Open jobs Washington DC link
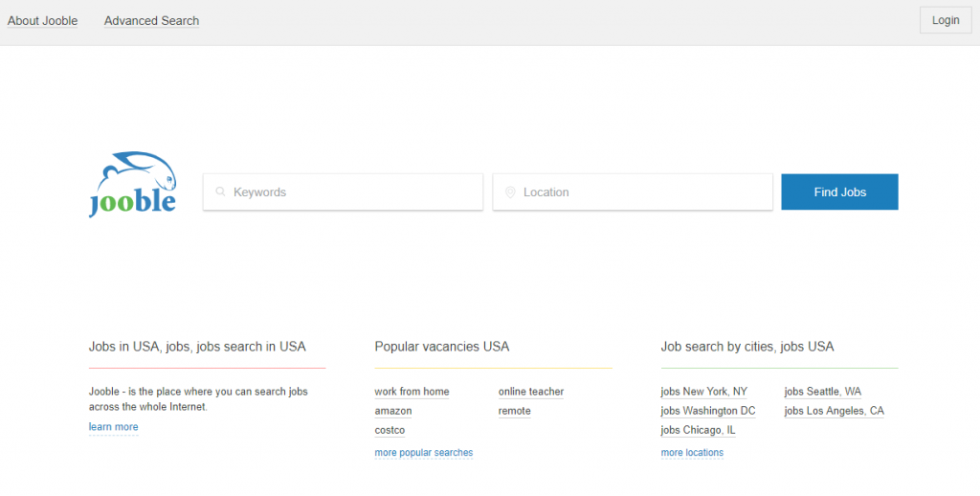This screenshot has height=496, width=980. coord(708,411)
